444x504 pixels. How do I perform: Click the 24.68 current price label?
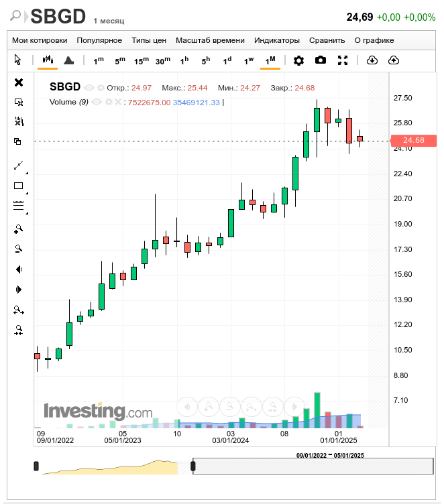[x=413, y=141]
